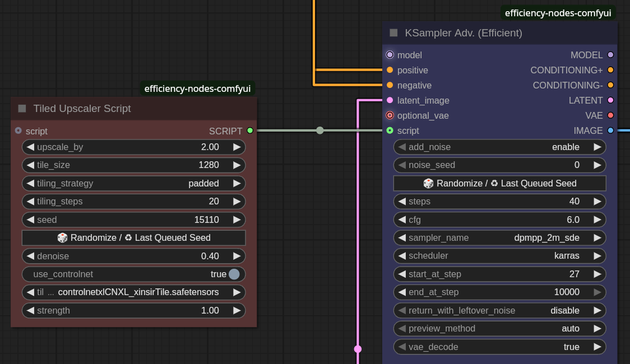This screenshot has width=630, height=364.
Task: Decrease end_at_step with the left arrow
Action: 402,292
